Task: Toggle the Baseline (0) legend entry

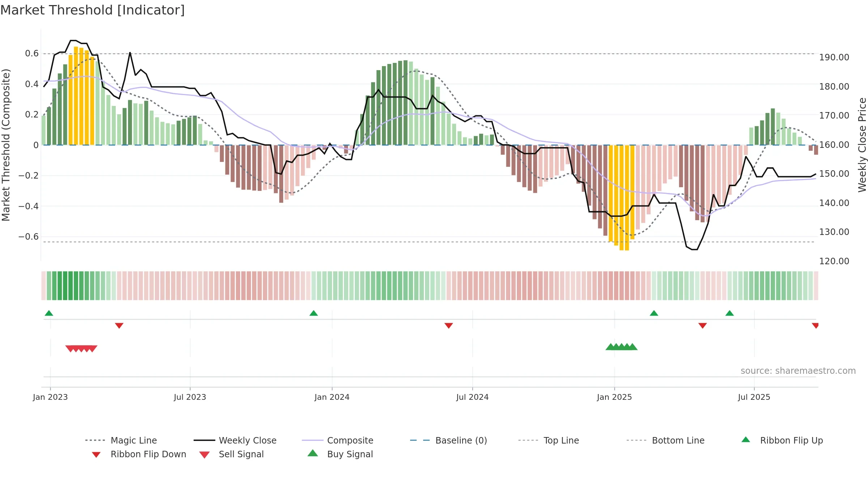Action: click(x=448, y=440)
